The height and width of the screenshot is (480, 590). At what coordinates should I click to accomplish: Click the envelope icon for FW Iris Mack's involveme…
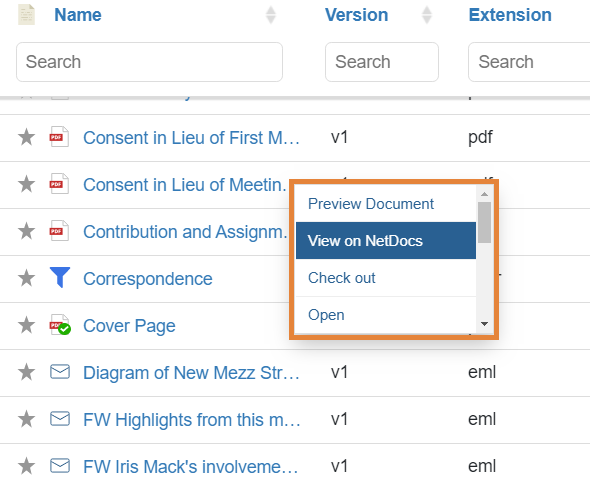coord(60,466)
